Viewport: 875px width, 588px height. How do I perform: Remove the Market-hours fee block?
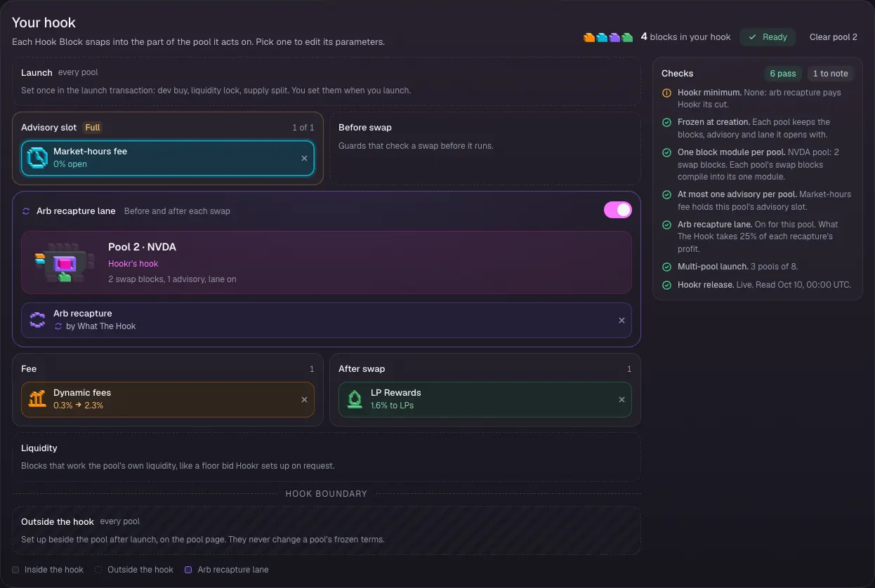pos(304,158)
